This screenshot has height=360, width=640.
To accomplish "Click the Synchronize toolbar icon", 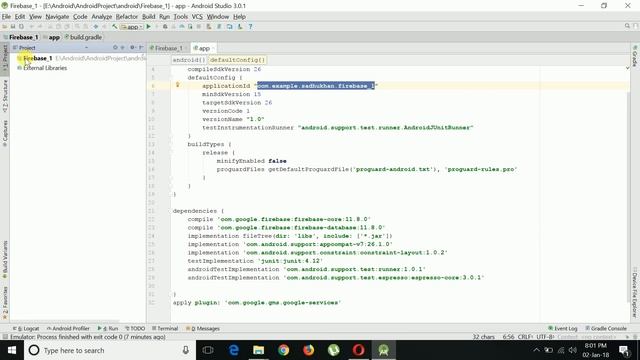I will pos(21,27).
